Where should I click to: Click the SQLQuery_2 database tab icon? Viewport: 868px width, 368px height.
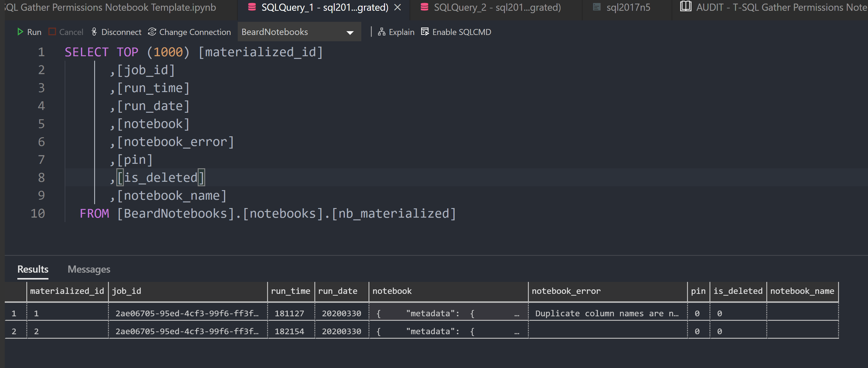[424, 7]
